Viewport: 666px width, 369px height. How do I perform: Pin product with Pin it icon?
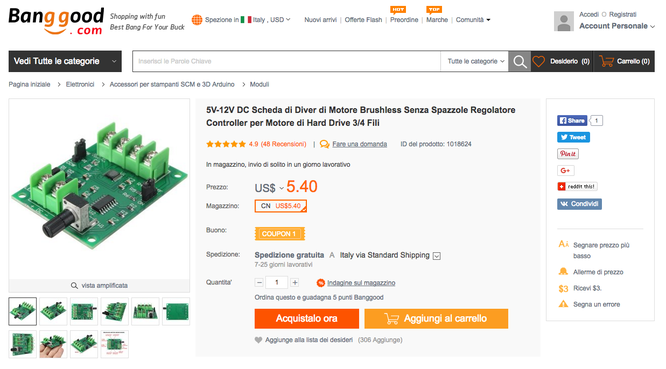[x=568, y=154]
